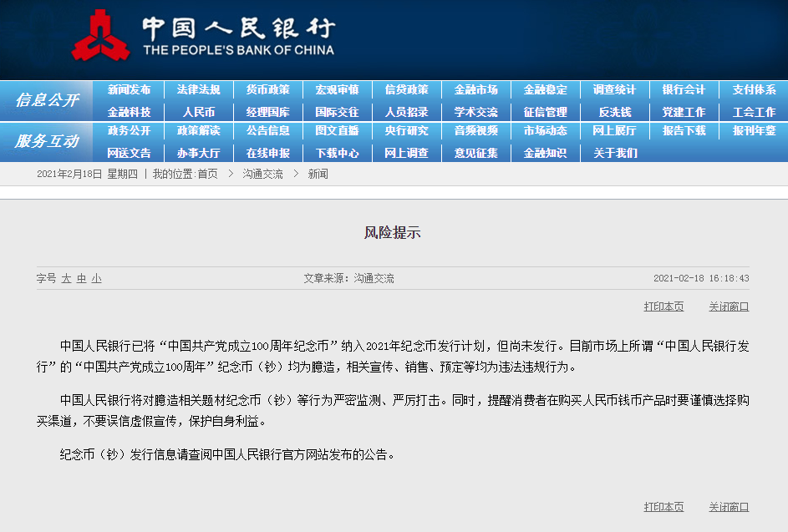Click THE PEOPLE'S BANK OF CHINA banner text
Viewport: 788px width, 532px height.
239,50
